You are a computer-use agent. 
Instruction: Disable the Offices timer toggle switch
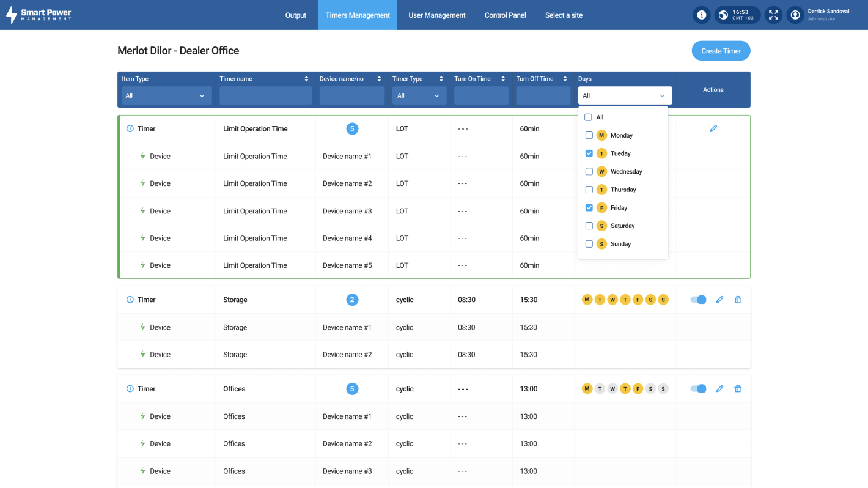[x=697, y=388]
